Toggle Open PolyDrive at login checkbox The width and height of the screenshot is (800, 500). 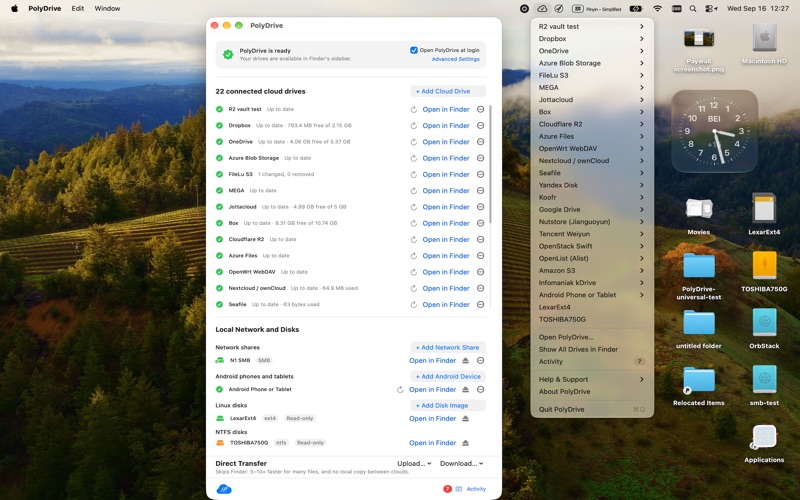point(414,50)
